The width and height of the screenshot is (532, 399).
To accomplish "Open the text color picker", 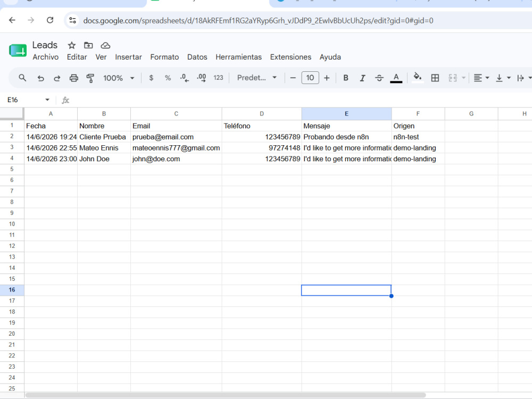I will (x=396, y=78).
